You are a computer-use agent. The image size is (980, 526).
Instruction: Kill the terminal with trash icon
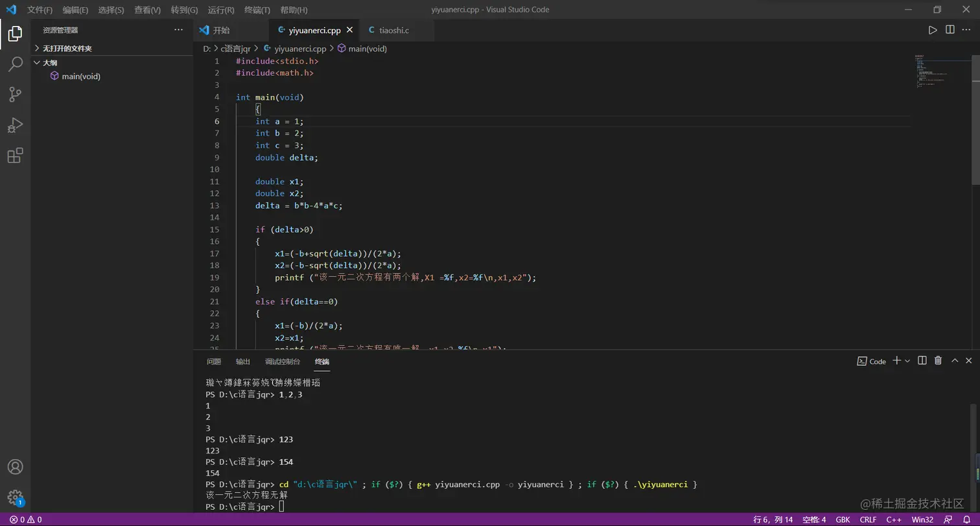click(x=938, y=361)
